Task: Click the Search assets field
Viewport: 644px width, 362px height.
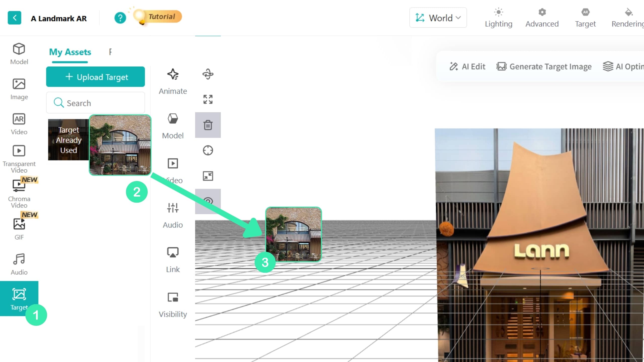Action: [95, 103]
